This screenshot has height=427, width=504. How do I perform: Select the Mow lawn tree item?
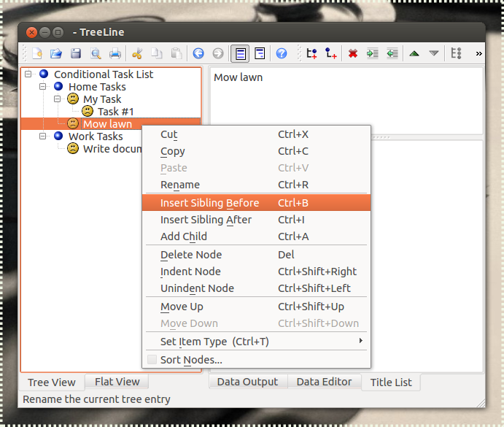107,124
